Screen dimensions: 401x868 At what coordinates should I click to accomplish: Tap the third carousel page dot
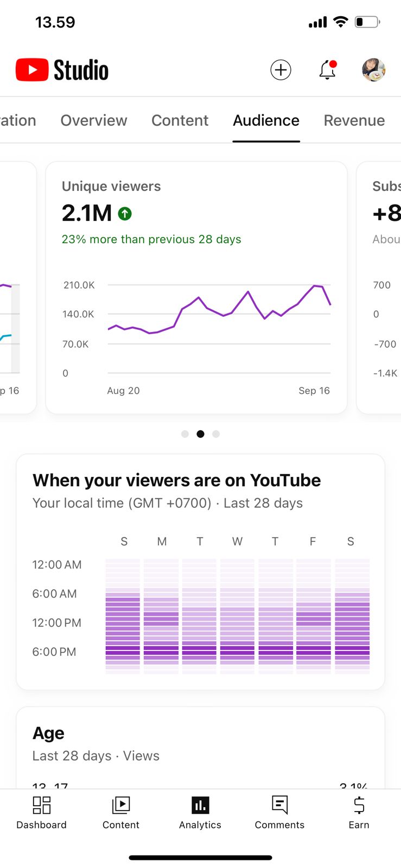pos(216,434)
